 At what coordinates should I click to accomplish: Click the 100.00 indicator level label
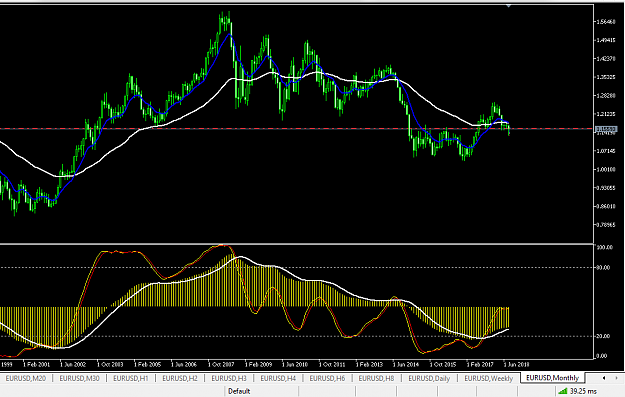(x=604, y=247)
